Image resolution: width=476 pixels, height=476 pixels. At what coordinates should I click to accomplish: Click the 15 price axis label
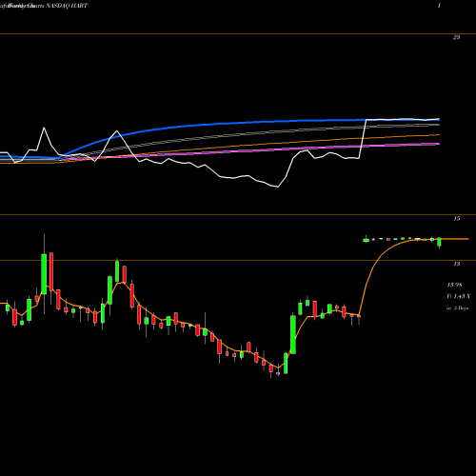tap(456, 219)
